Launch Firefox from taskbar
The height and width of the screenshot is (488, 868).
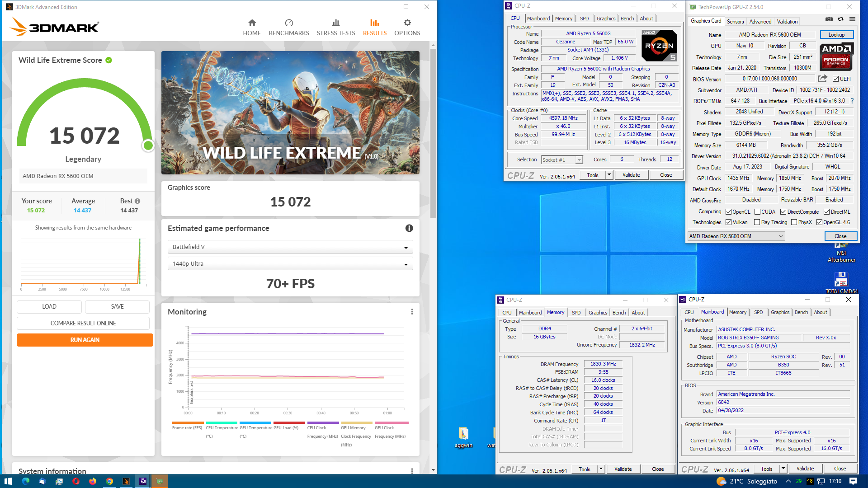[93, 481]
